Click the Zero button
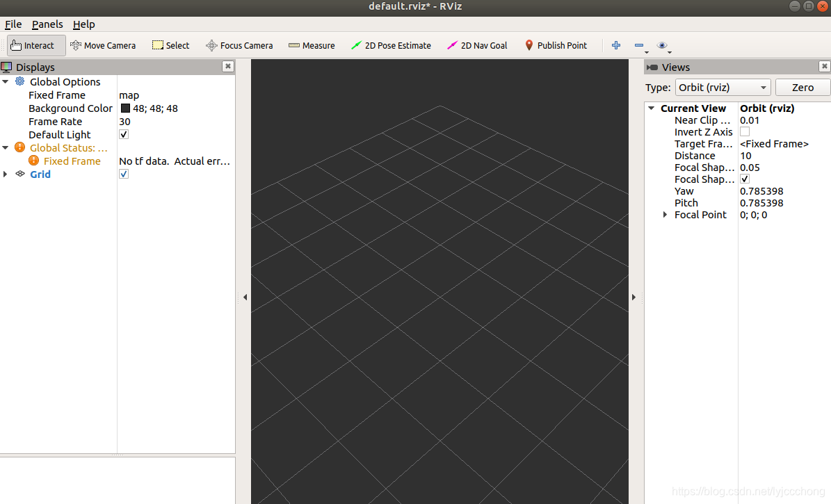This screenshot has height=504, width=831. coord(802,88)
